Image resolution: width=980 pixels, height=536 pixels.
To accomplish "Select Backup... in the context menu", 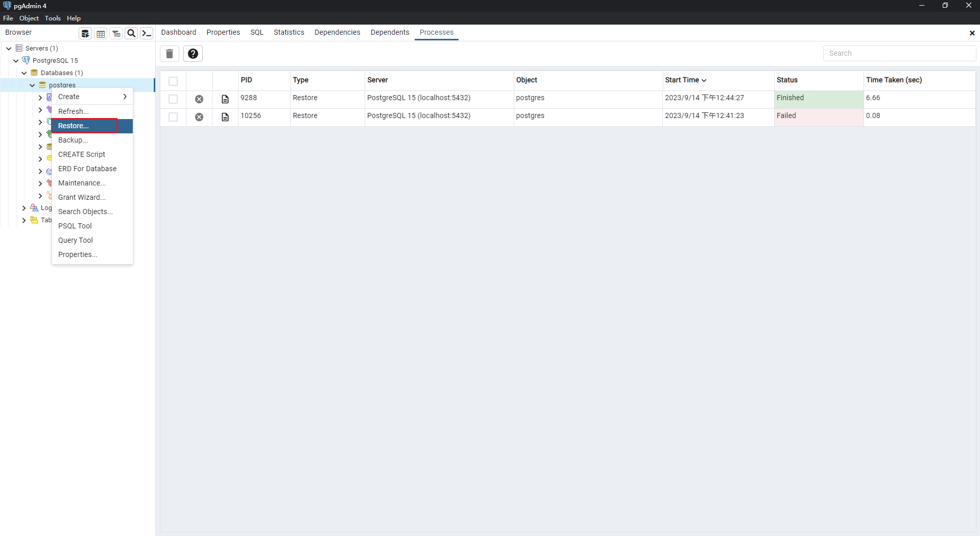I will (73, 140).
